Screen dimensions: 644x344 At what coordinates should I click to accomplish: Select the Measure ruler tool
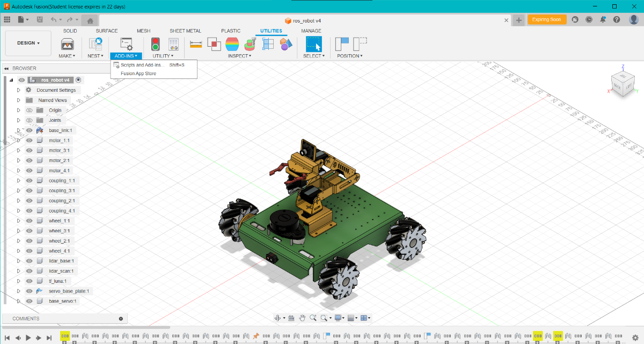[196, 45]
